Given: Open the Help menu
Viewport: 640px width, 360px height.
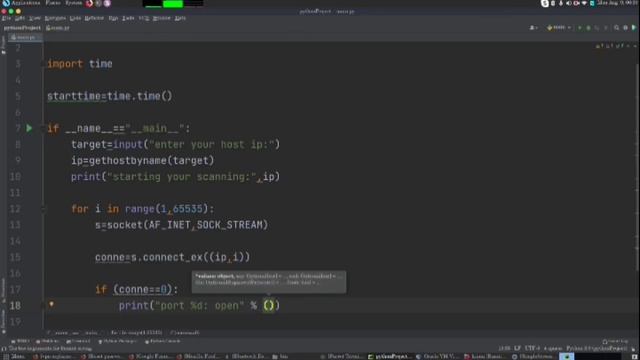Looking at the screenshot, I should (180, 18).
